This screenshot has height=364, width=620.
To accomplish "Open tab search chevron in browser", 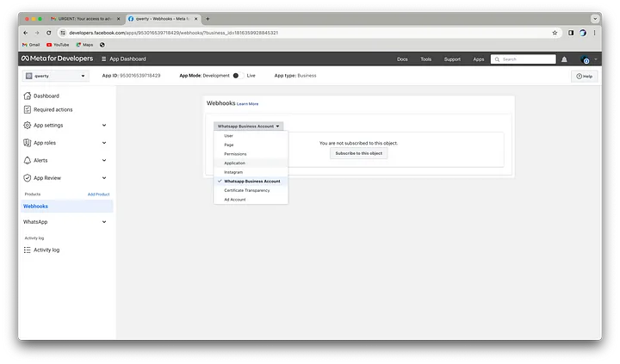I will coord(595,19).
